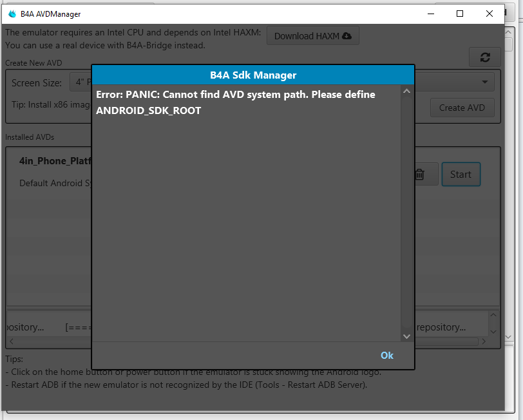Click the Download HAXM button
The height and width of the screenshot is (420, 523).
313,35
